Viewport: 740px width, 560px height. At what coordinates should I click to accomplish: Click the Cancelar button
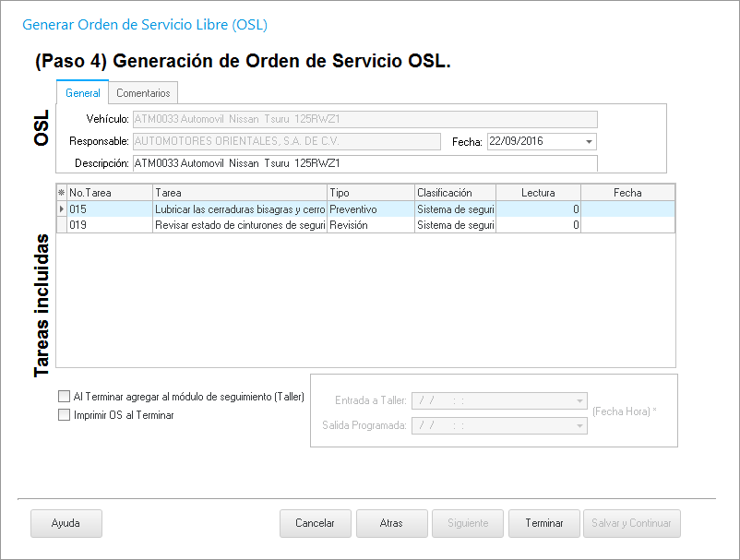point(315,523)
